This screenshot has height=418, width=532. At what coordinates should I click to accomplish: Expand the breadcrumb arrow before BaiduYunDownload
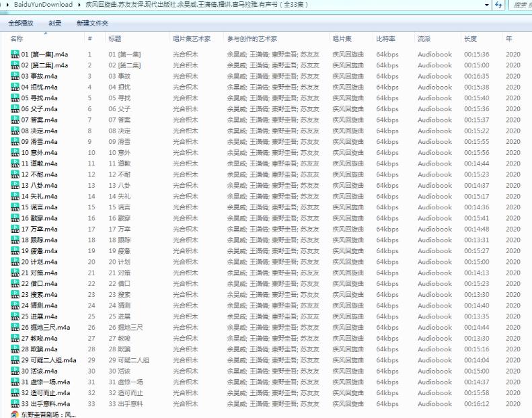tap(7, 5)
